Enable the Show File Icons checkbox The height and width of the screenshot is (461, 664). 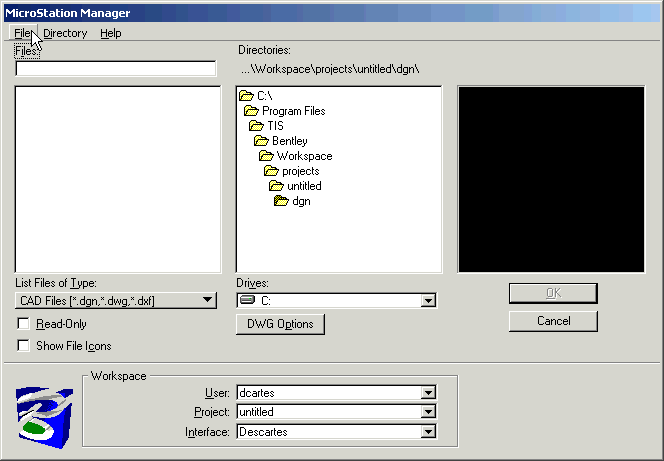[23, 345]
